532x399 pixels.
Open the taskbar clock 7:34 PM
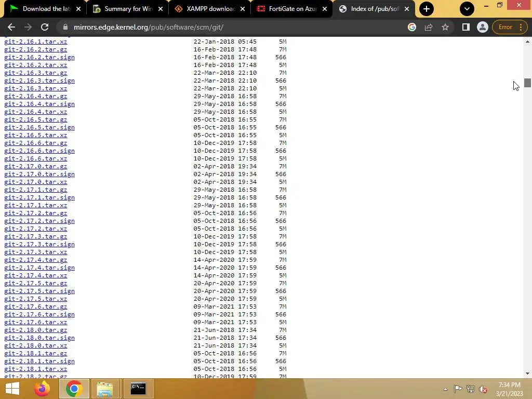pyautogui.click(x=509, y=389)
